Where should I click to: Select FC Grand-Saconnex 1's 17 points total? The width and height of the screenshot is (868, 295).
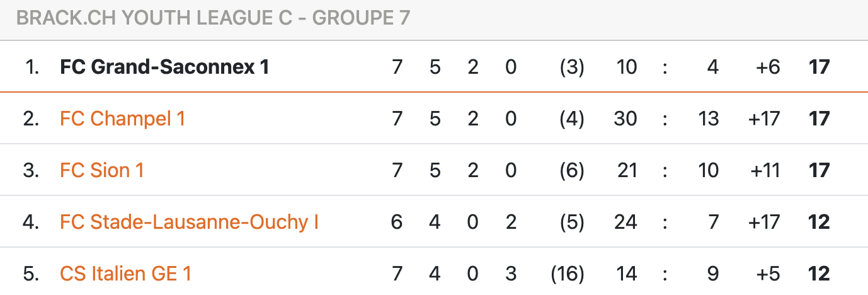pyautogui.click(x=819, y=67)
